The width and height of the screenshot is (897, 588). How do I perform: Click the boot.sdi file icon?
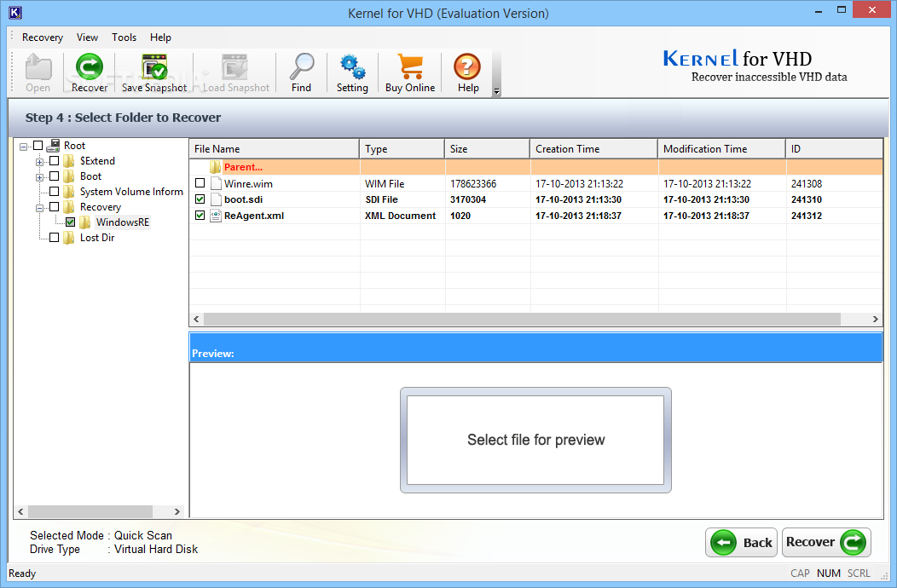pyautogui.click(x=216, y=199)
